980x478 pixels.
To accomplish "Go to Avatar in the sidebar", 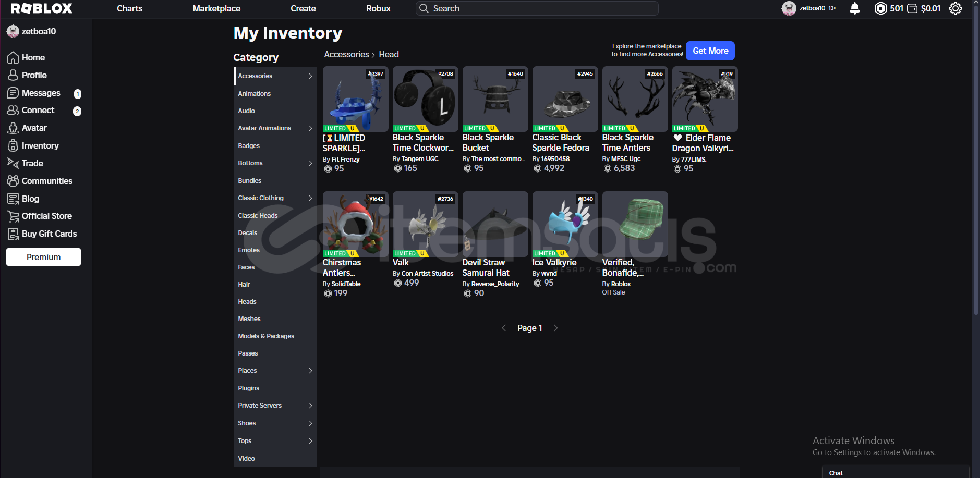I will coord(34,128).
